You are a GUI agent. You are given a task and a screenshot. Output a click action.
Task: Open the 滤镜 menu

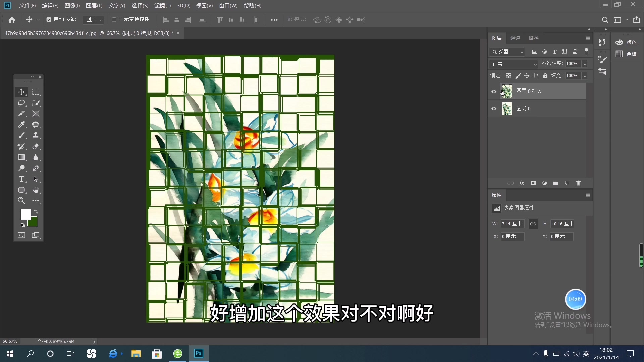pos(162,5)
